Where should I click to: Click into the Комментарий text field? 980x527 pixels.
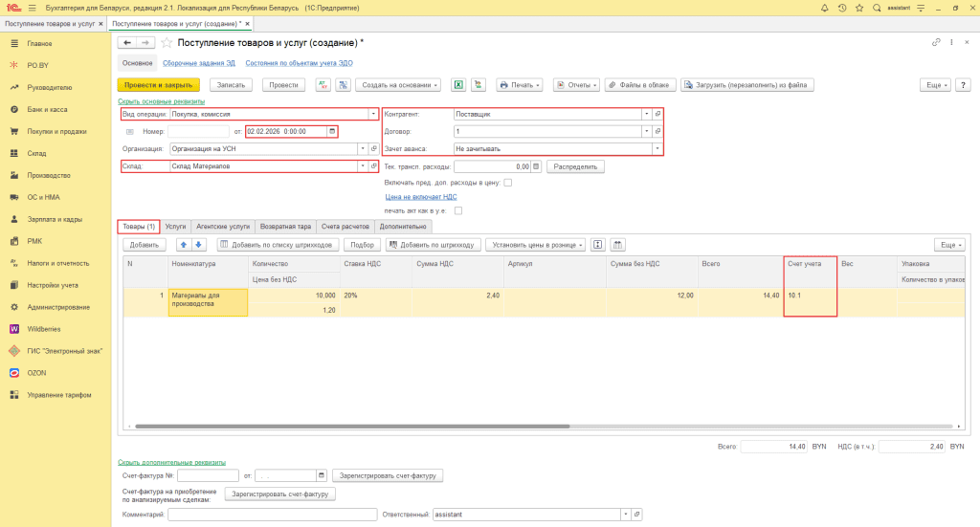(272, 515)
